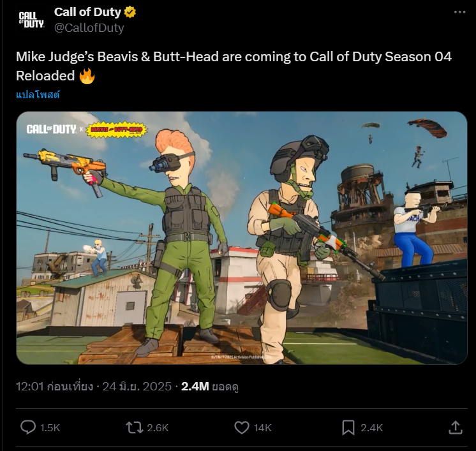Repost the tweet using the retweet icon
This screenshot has height=451, width=476.
135,427
